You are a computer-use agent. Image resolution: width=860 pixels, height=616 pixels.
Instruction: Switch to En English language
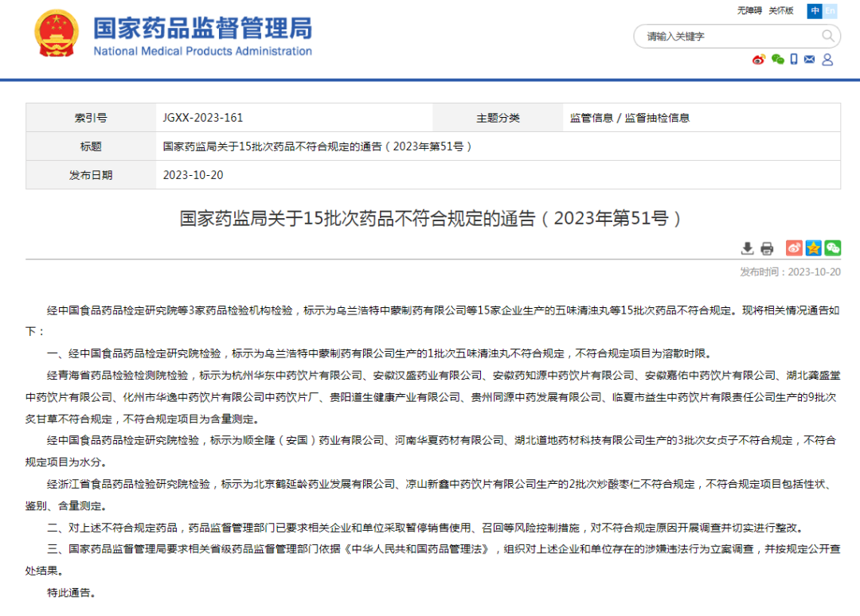coord(830,10)
